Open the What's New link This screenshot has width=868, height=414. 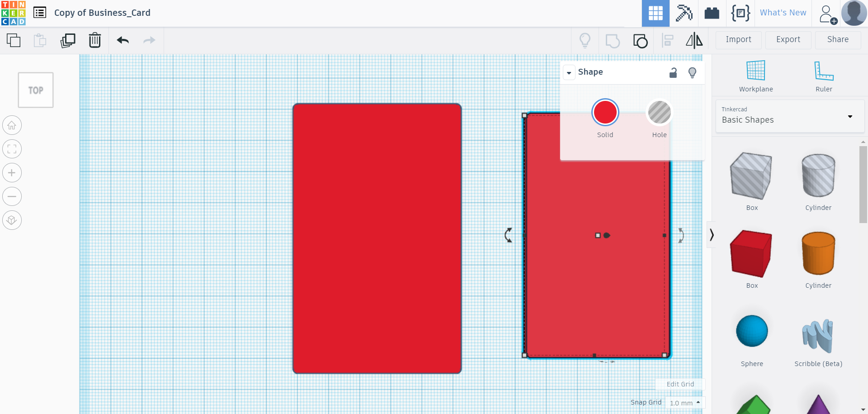[x=783, y=13]
